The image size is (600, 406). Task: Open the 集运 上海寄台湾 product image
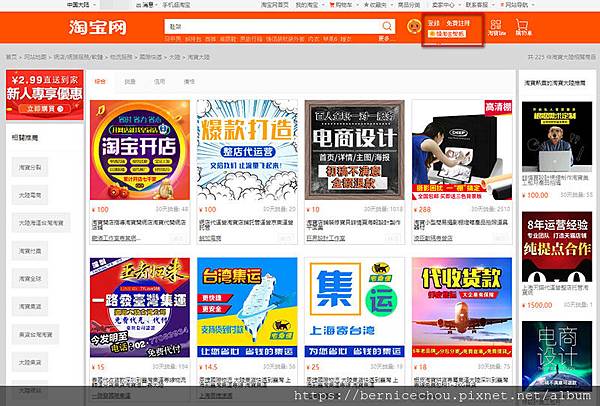pos(355,307)
